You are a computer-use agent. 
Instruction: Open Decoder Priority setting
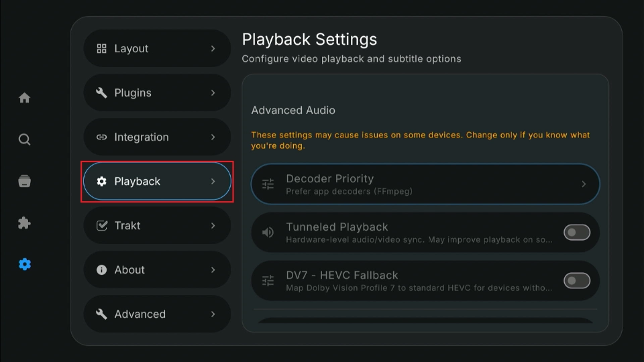[416, 184]
